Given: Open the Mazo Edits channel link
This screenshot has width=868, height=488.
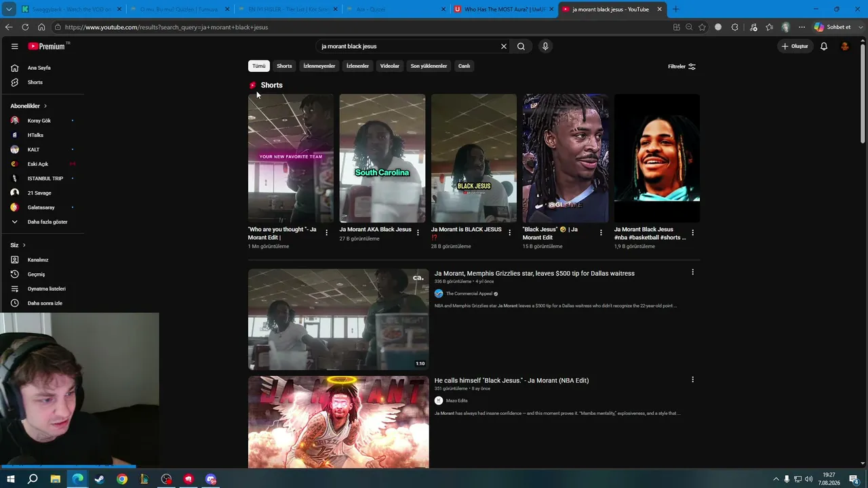Looking at the screenshot, I should [456, 401].
